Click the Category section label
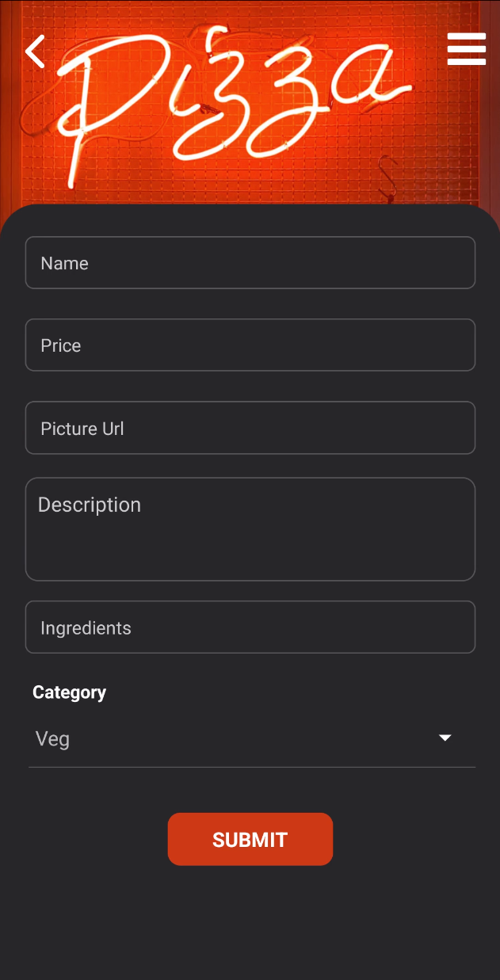 click(69, 692)
